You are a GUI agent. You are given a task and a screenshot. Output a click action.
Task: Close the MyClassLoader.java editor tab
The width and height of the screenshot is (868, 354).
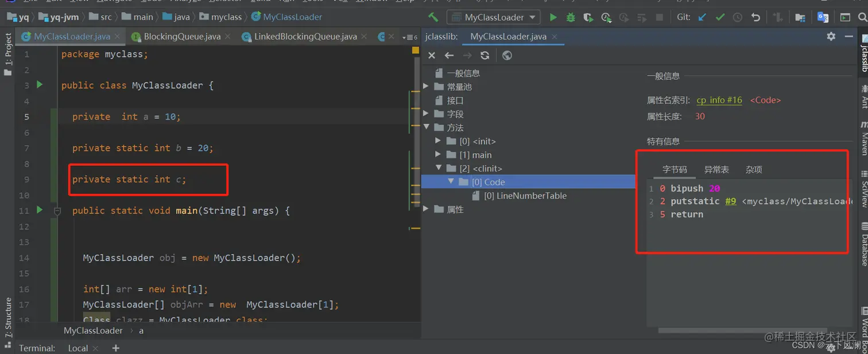coord(118,36)
